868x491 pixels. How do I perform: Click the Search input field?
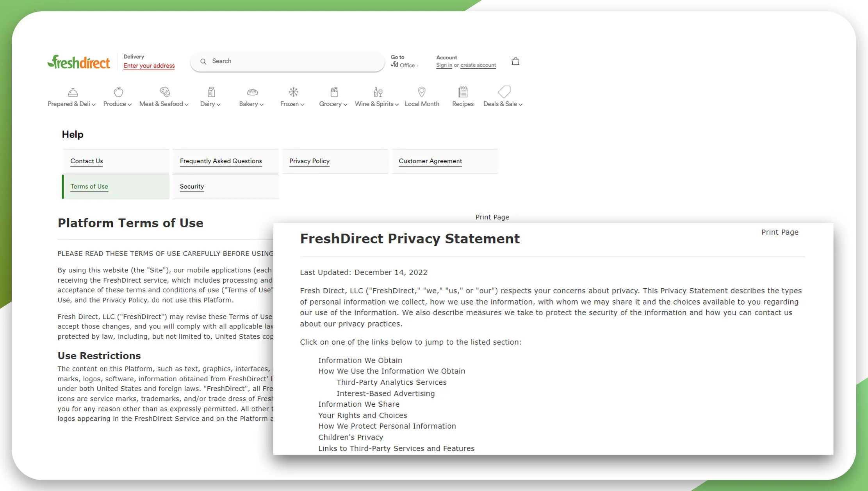pos(288,61)
